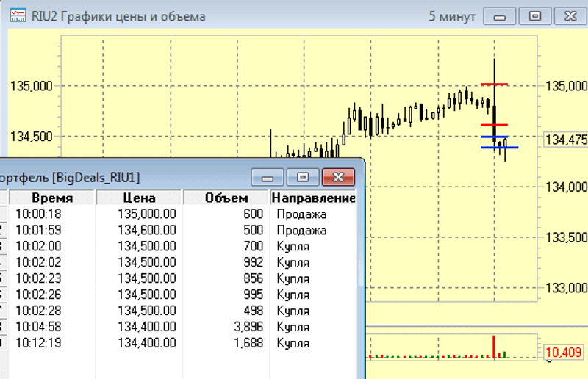Maximize the BigDeals_RIU1 portfolio window
Viewport: 588px width, 379px height.
tap(303, 177)
